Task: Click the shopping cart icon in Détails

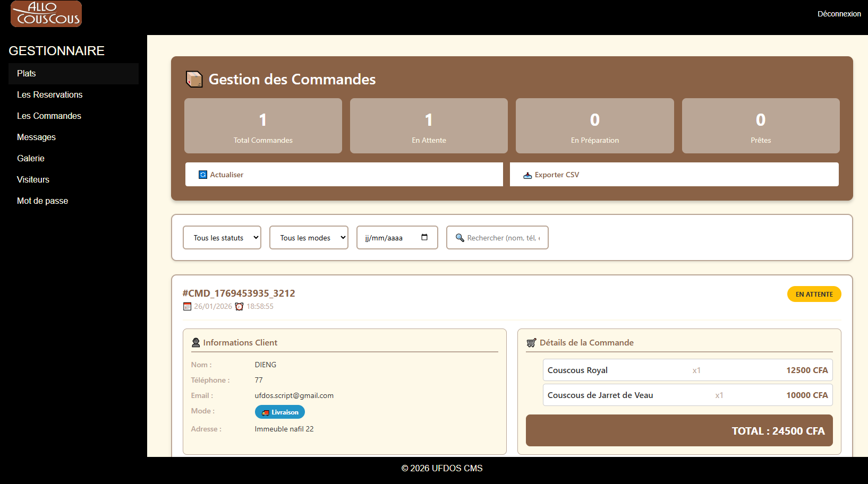Action: pos(531,343)
